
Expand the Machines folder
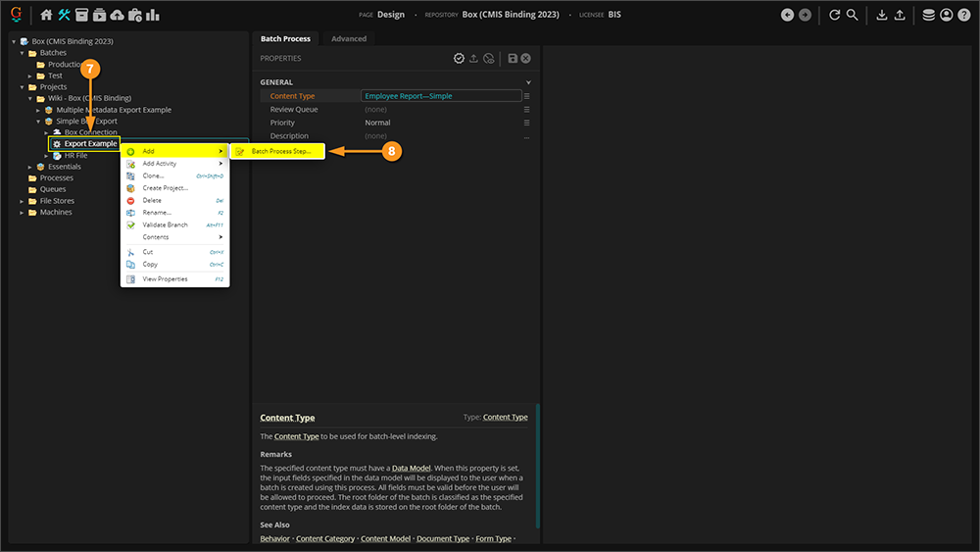click(x=22, y=213)
